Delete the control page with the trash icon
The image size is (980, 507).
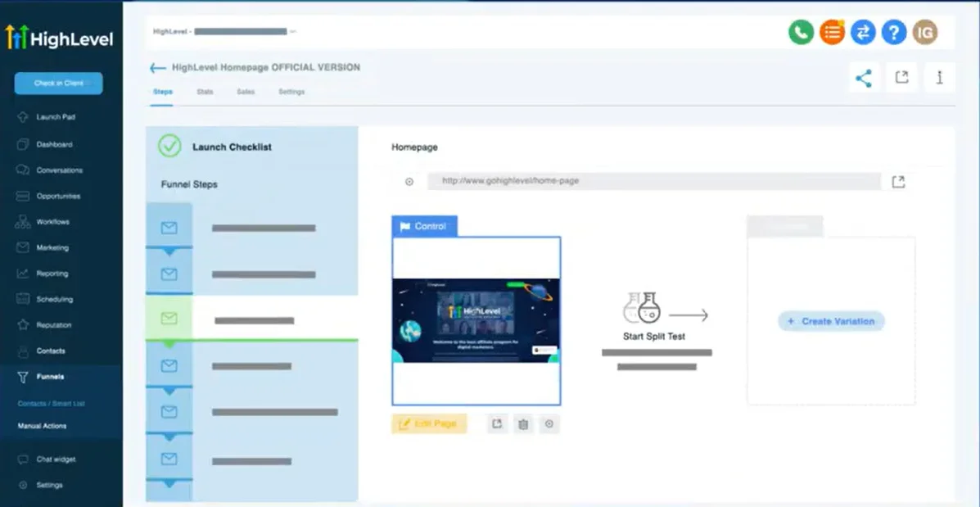tap(523, 423)
